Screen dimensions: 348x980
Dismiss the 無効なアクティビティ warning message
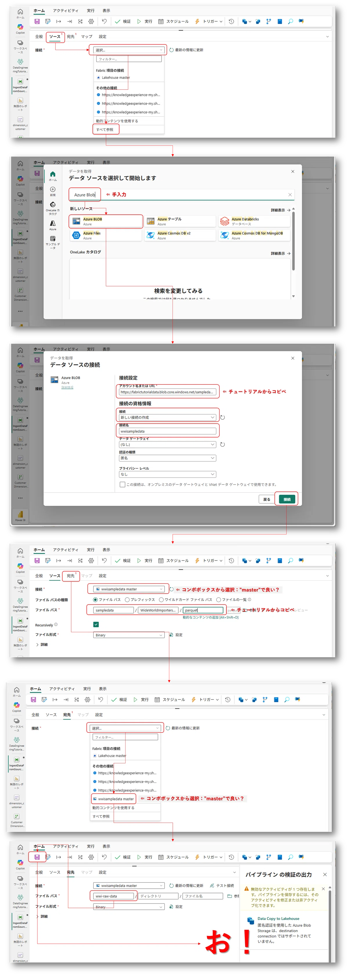pyautogui.click(x=323, y=889)
